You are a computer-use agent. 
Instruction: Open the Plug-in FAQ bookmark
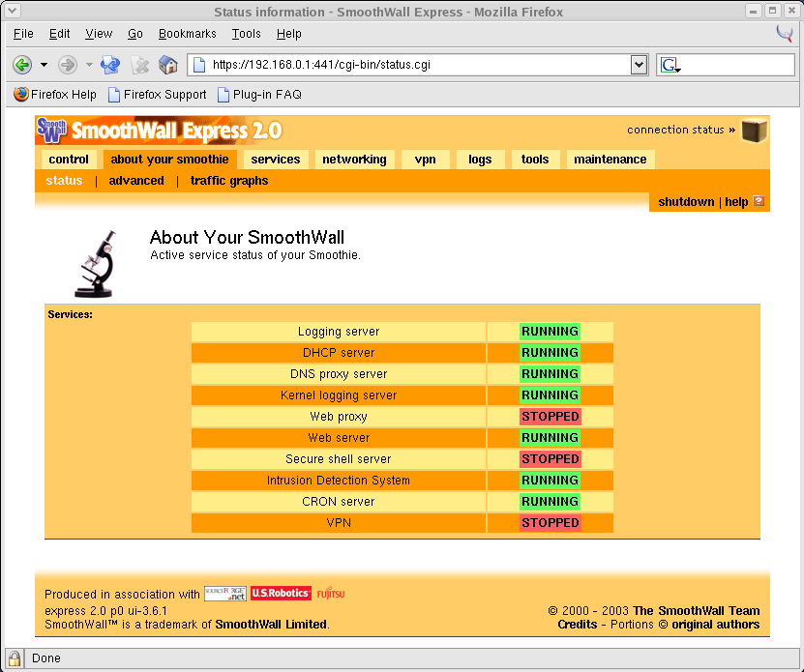(259, 95)
